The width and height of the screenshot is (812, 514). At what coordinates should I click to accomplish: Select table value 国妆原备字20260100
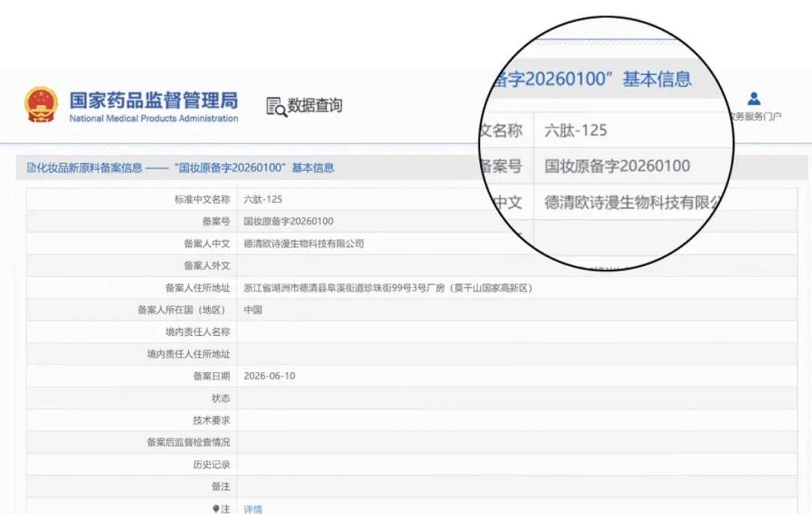point(289,222)
